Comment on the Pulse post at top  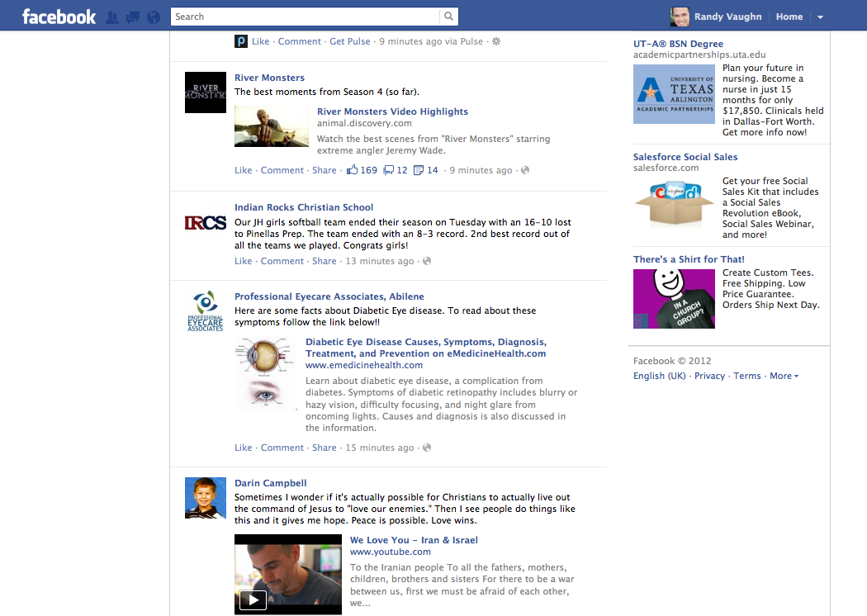[x=299, y=41]
